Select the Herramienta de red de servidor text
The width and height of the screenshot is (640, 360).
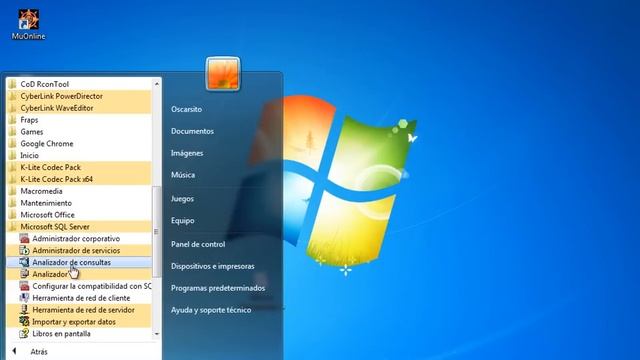coord(83,310)
